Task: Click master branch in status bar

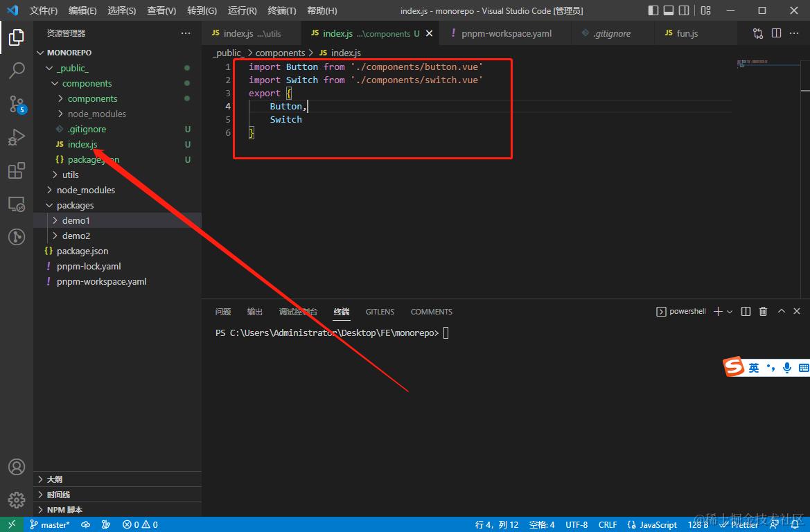Action: [50, 525]
